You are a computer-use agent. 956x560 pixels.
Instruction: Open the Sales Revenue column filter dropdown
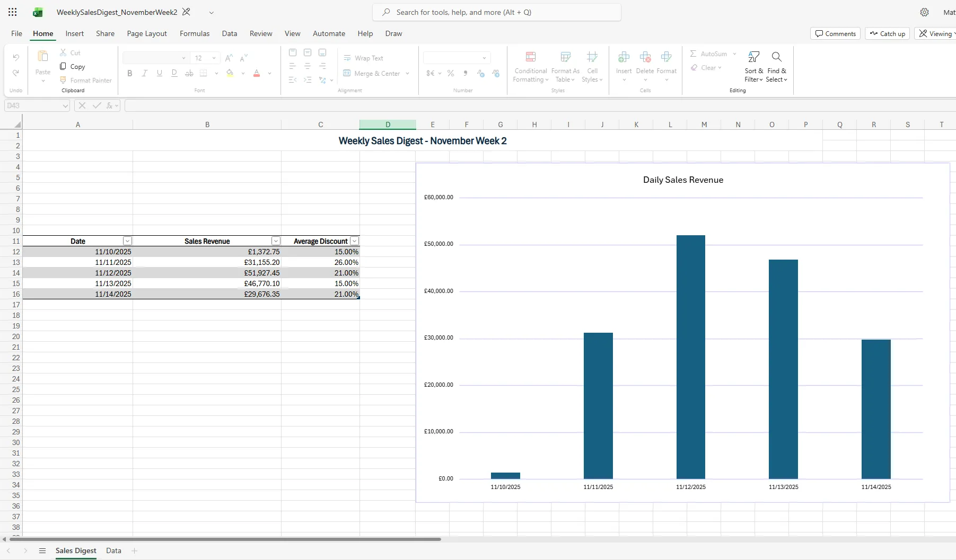click(276, 241)
